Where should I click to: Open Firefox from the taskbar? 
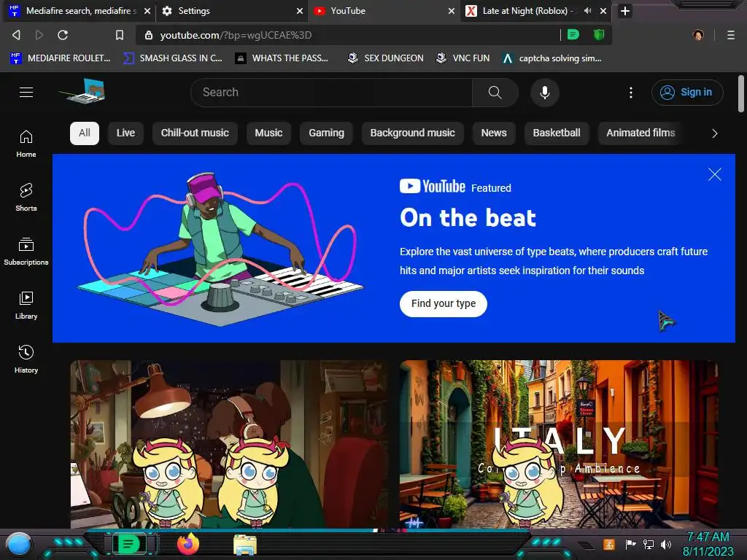pyautogui.click(x=188, y=544)
